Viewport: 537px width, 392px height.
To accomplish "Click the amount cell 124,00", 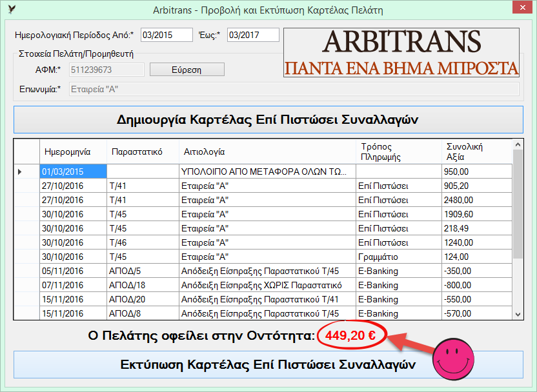I will click(477, 257).
